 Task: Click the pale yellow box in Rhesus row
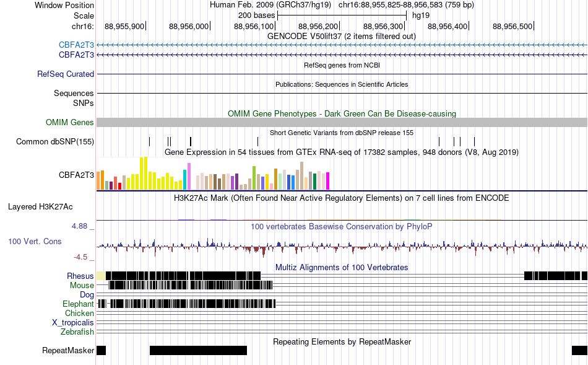click(x=101, y=276)
